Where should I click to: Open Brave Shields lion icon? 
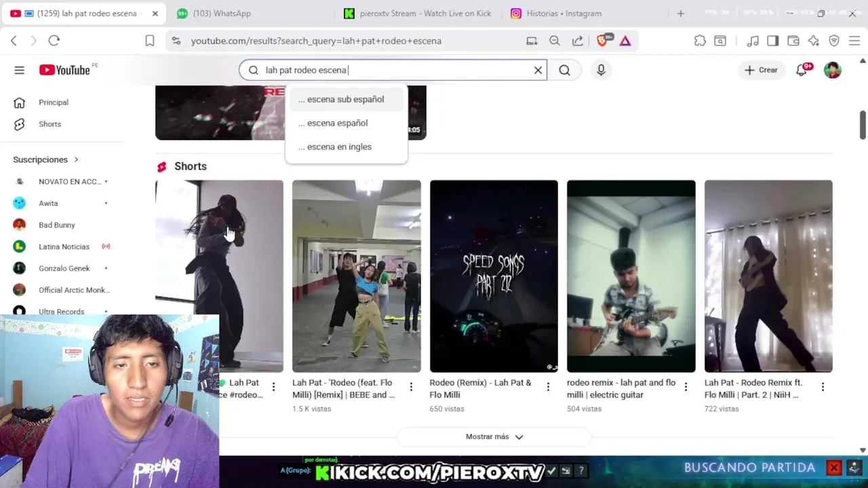pos(602,41)
